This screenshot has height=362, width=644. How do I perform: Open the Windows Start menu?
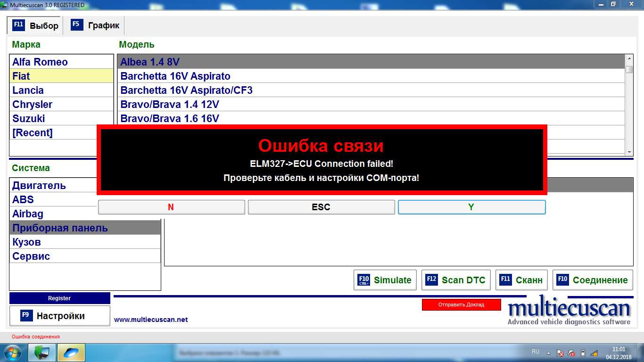coord(13,353)
